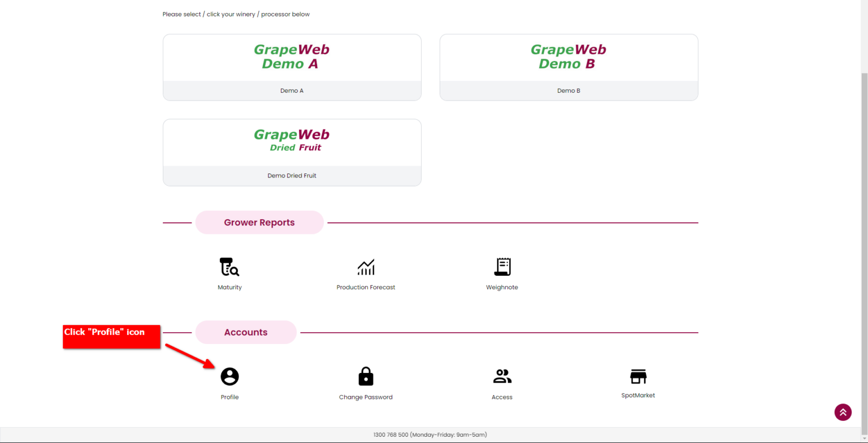Click the Accounts section heading

coord(246,332)
